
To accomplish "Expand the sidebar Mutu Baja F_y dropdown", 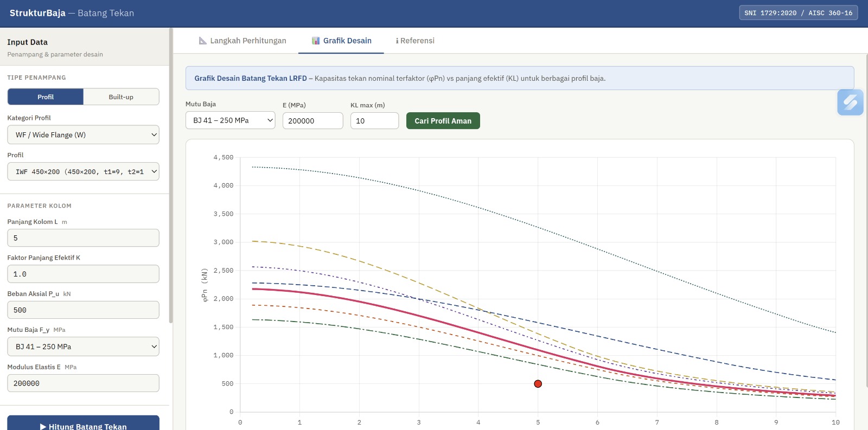I will (83, 346).
